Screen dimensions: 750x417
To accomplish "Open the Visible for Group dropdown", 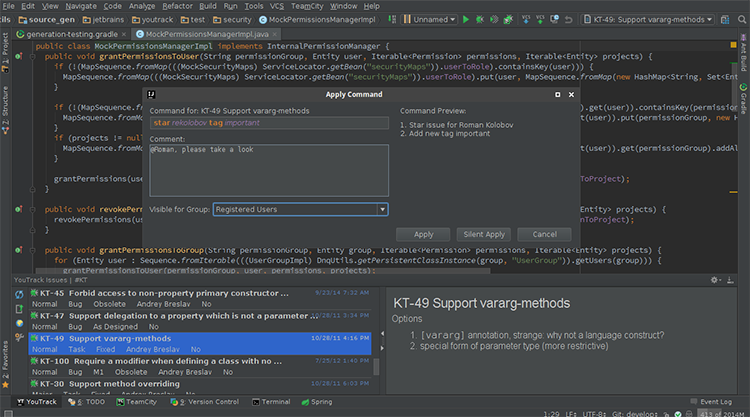I will point(300,209).
